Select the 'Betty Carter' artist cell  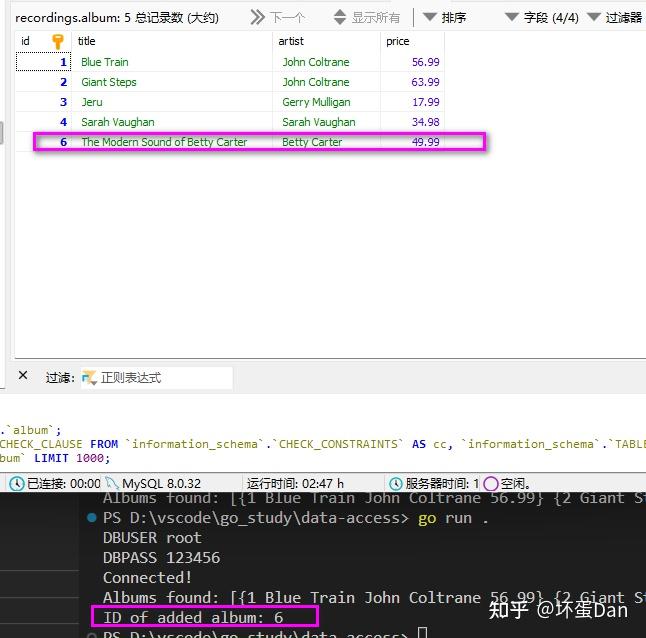(x=326, y=142)
